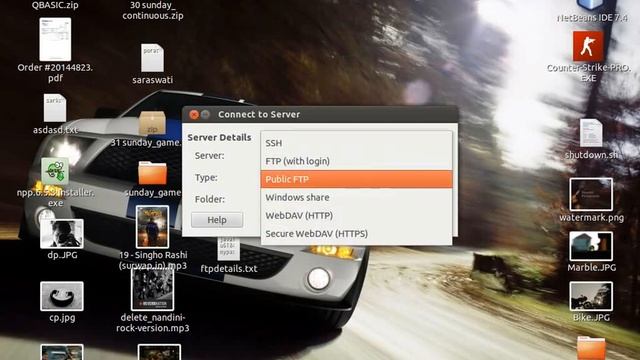Image resolution: width=640 pixels, height=360 pixels.
Task: Select the cp.jpg image thumbnail
Action: (x=62, y=296)
